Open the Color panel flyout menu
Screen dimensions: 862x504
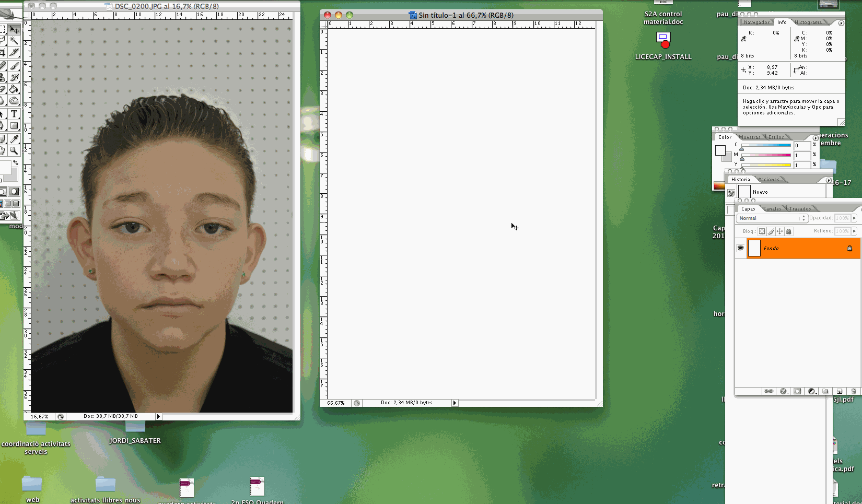tap(816, 138)
